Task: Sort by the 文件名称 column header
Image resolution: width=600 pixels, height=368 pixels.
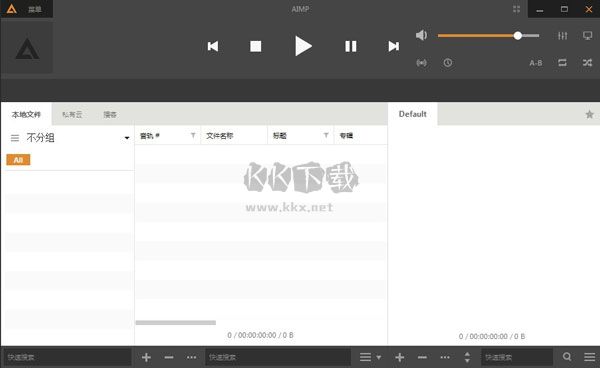Action: [220, 135]
